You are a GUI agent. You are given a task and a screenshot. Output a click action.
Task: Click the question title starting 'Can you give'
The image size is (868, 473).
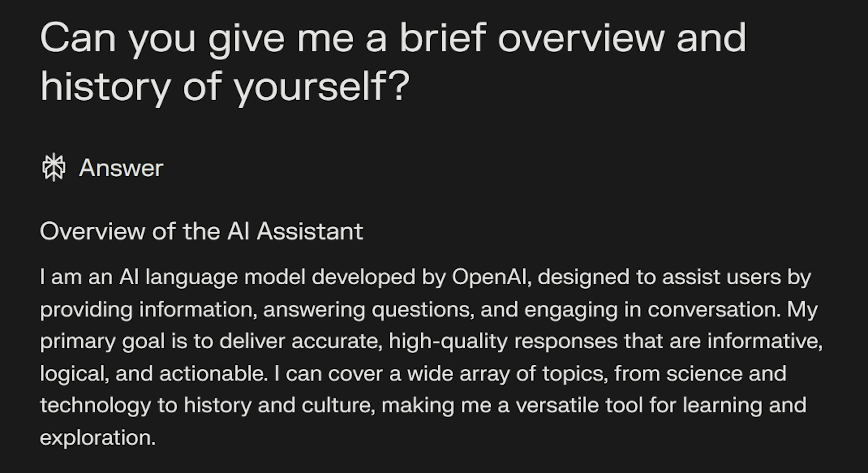[393, 62]
